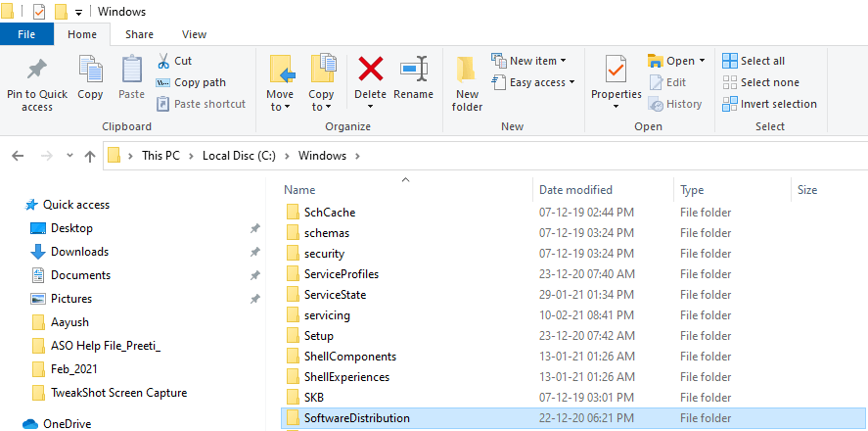868x431 pixels.
Task: Open TweakShot Screen Capture folder
Action: [x=109, y=393]
